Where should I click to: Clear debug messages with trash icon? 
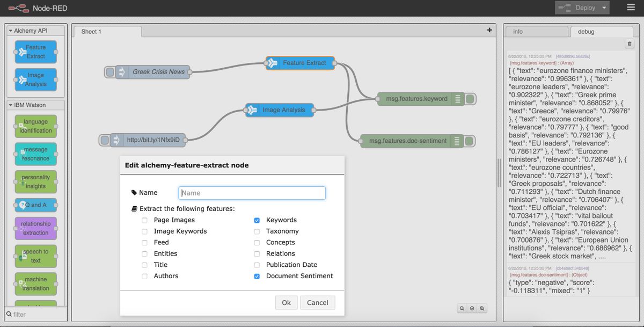pos(630,44)
